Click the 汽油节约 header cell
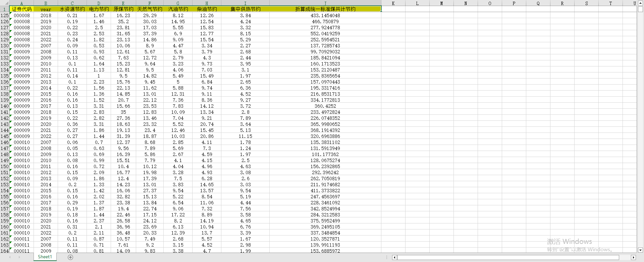 tap(178, 9)
